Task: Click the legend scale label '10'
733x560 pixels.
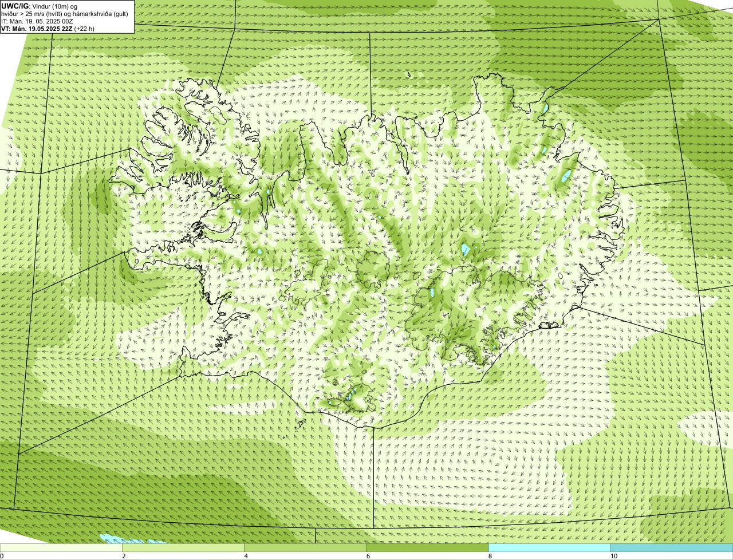Action: (x=613, y=556)
